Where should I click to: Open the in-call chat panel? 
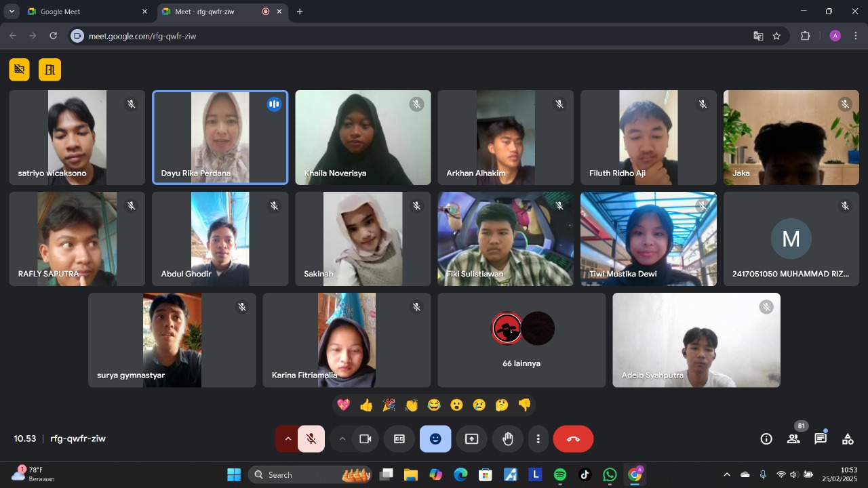point(821,439)
